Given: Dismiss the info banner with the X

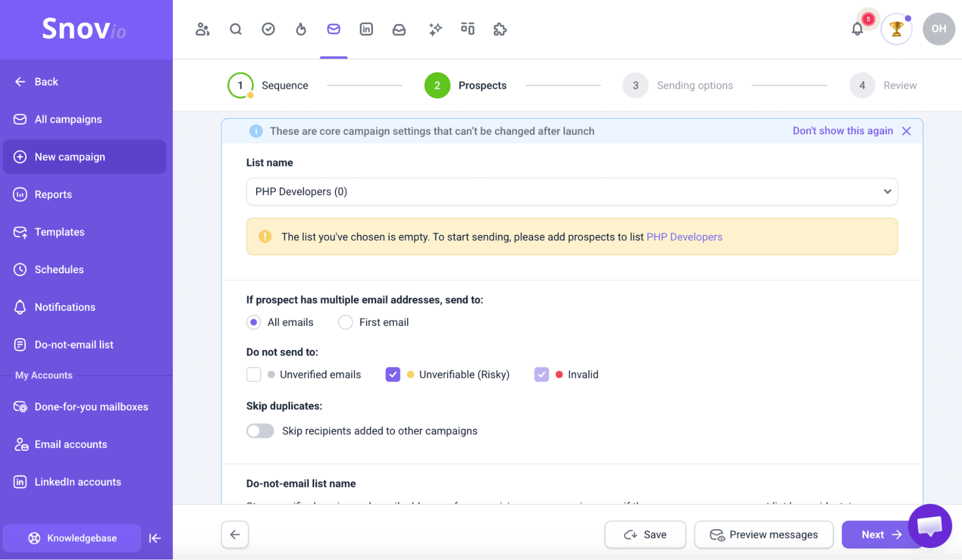Looking at the screenshot, I should pyautogui.click(x=906, y=131).
